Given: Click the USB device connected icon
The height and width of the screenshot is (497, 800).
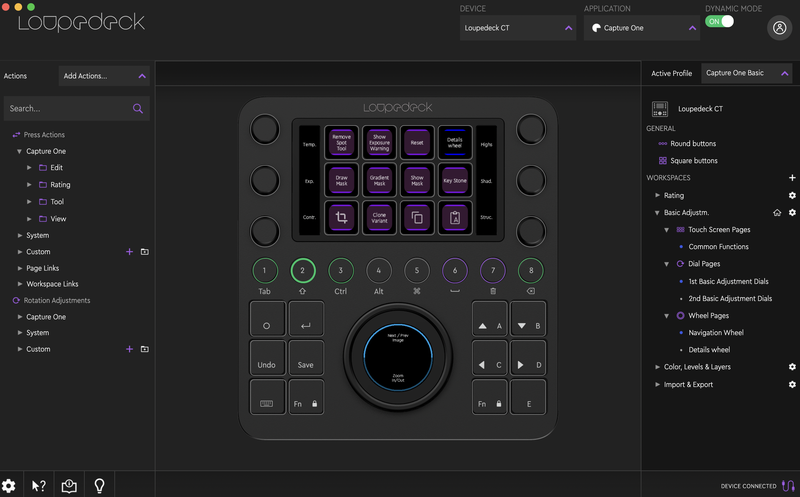Looking at the screenshot, I should click(x=788, y=486).
